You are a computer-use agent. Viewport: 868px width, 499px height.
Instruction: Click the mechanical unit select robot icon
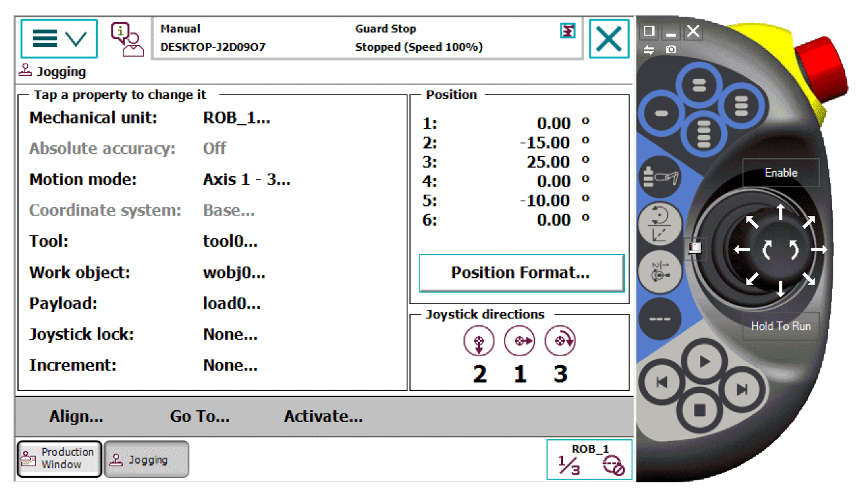658,177
